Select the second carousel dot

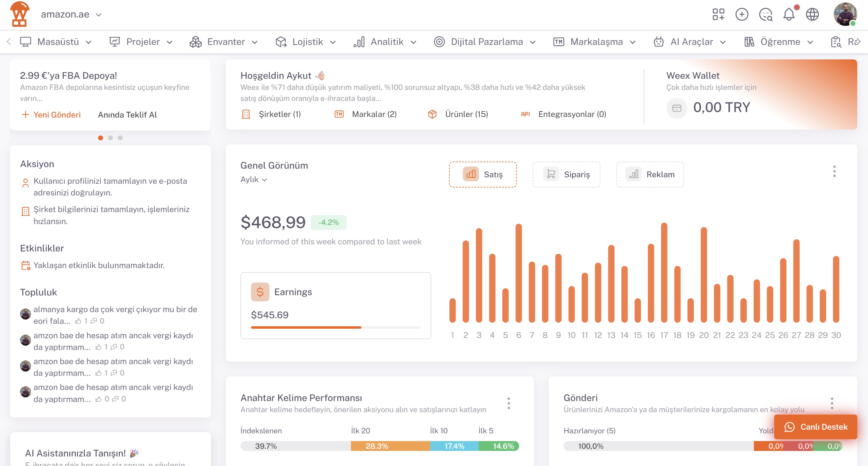tap(110, 138)
